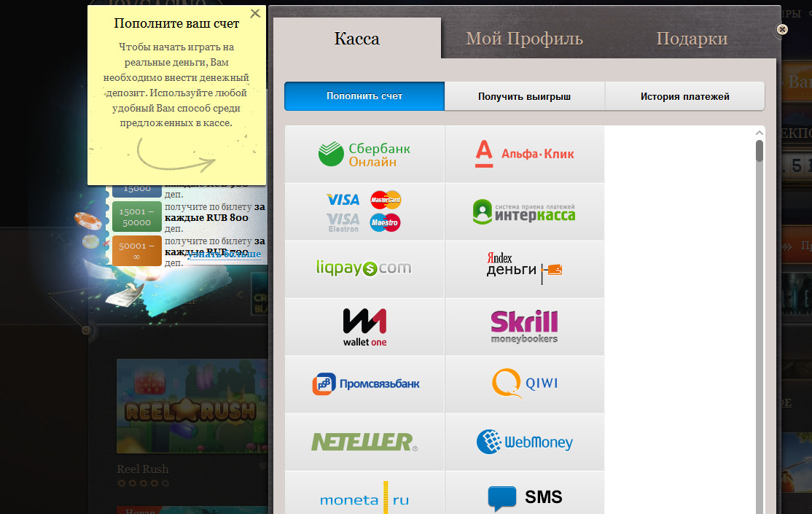
Task: Click scrollbar up arrow in payment list
Action: pos(759,133)
